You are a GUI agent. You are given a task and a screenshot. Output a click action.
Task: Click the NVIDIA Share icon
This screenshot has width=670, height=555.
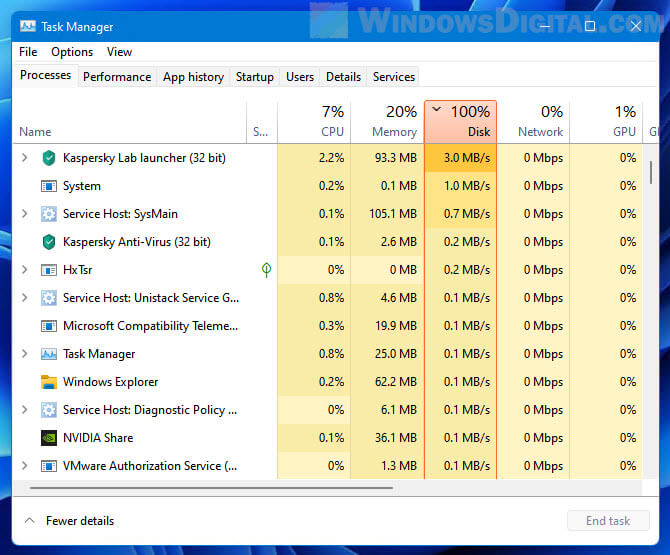tap(49, 438)
